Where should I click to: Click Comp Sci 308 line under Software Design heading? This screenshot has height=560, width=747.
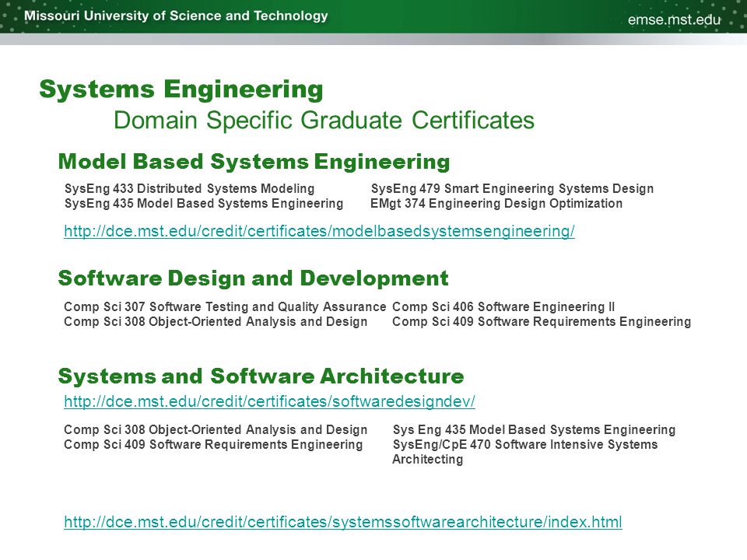[216, 322]
